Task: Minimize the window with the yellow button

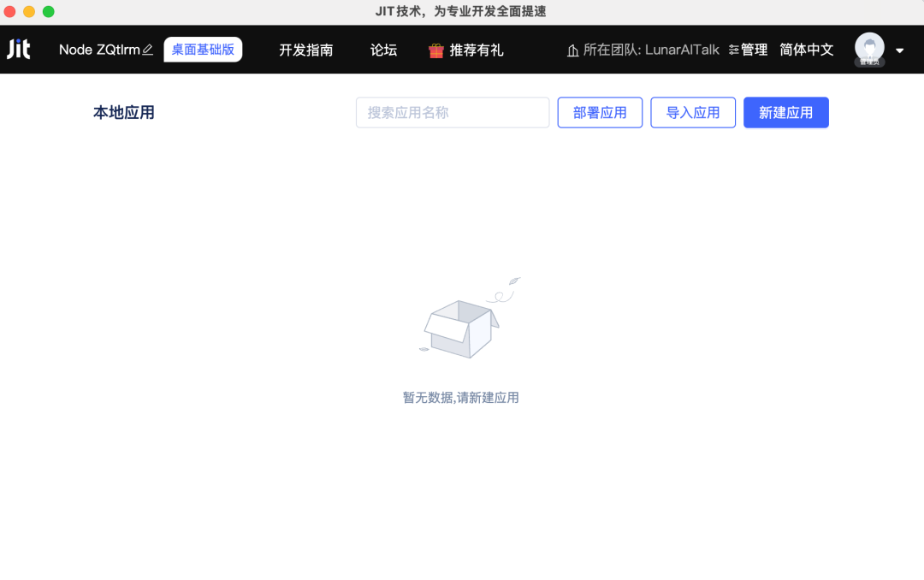Action: pos(29,11)
